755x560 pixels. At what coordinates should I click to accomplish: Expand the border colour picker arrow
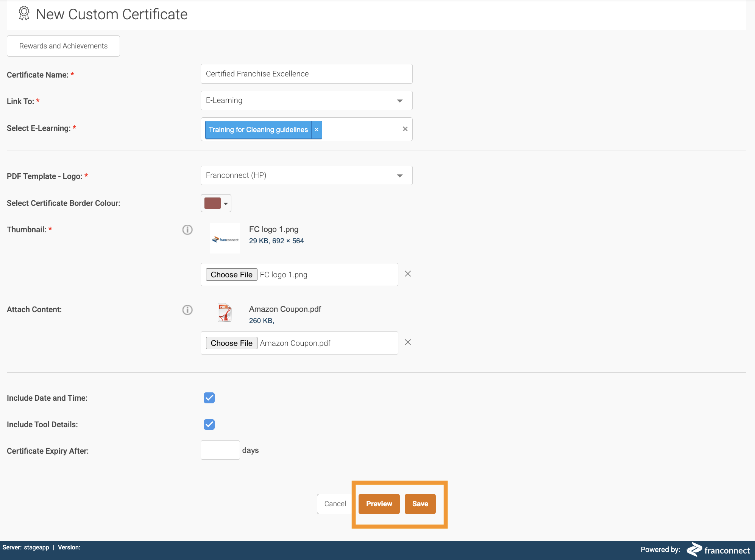226,204
